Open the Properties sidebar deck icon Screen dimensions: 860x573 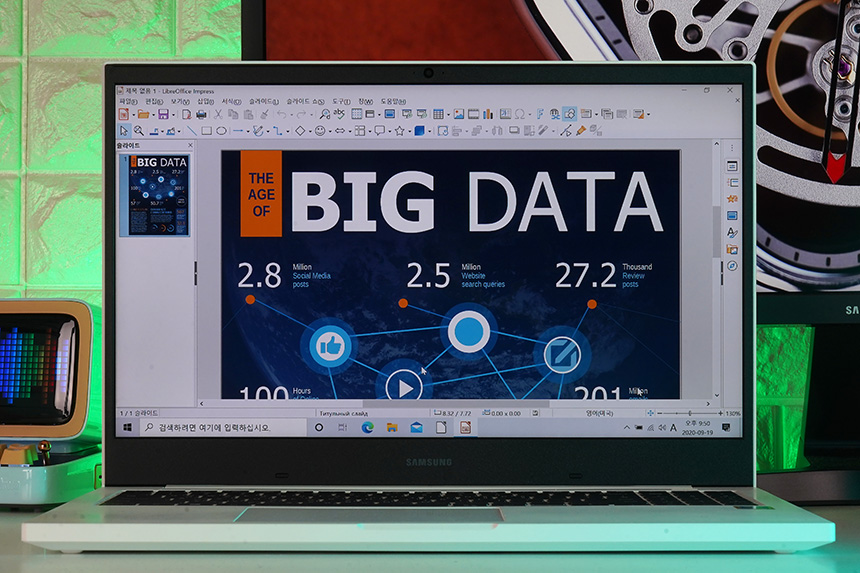click(x=732, y=166)
